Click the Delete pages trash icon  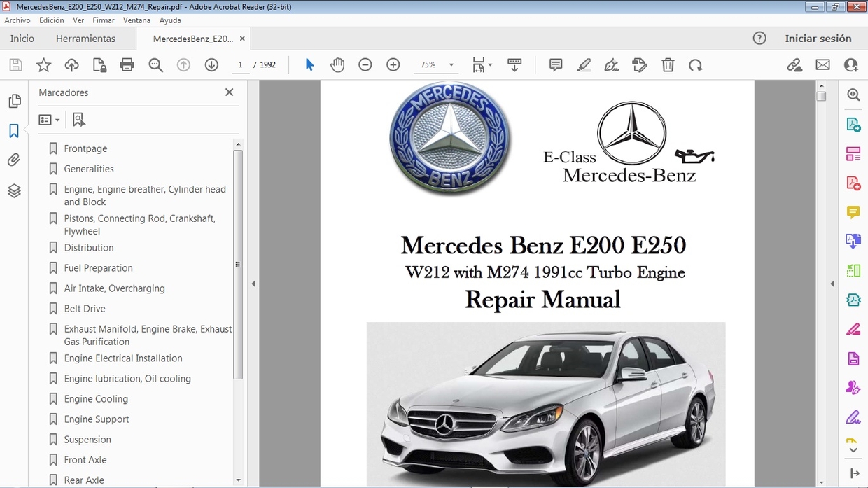(668, 64)
